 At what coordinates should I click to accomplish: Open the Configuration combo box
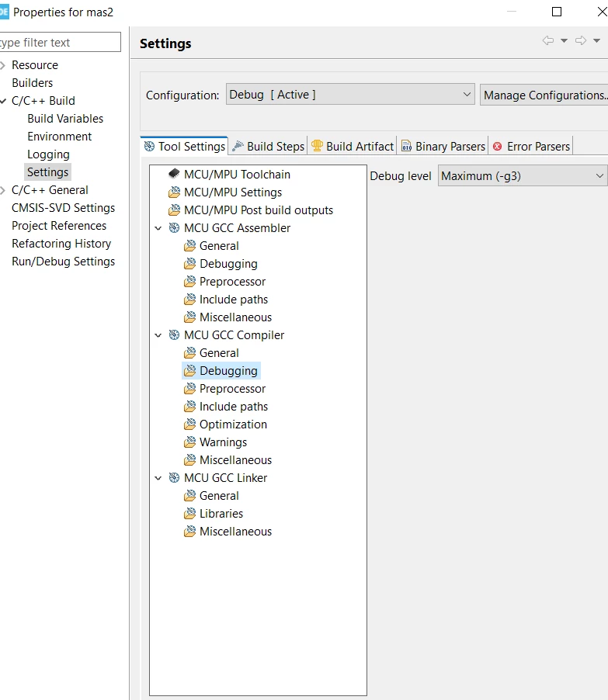click(350, 95)
